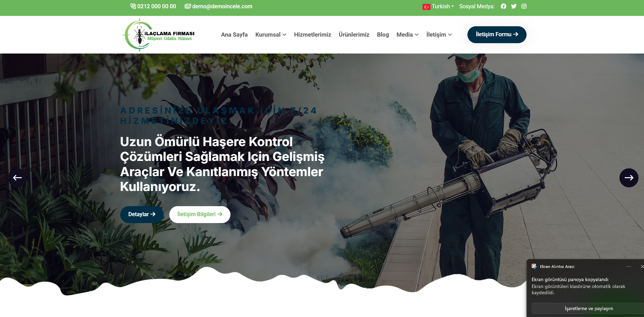Click the İletişim Formu button
644x317 pixels.
point(497,35)
